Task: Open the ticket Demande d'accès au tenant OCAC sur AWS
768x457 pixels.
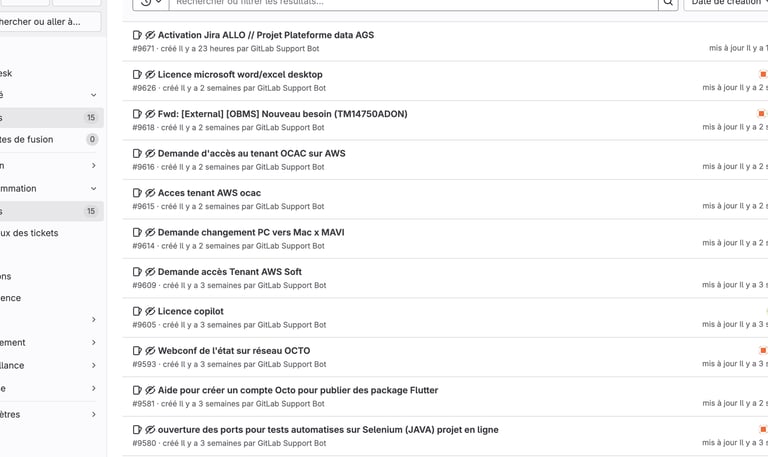Action: pos(251,154)
